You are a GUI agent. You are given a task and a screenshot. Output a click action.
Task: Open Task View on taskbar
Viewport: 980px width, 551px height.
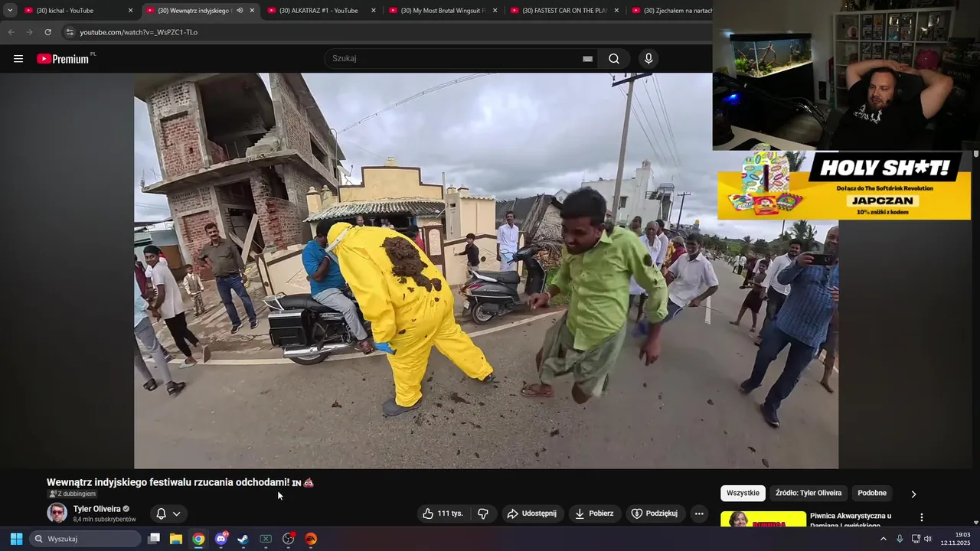click(x=154, y=539)
